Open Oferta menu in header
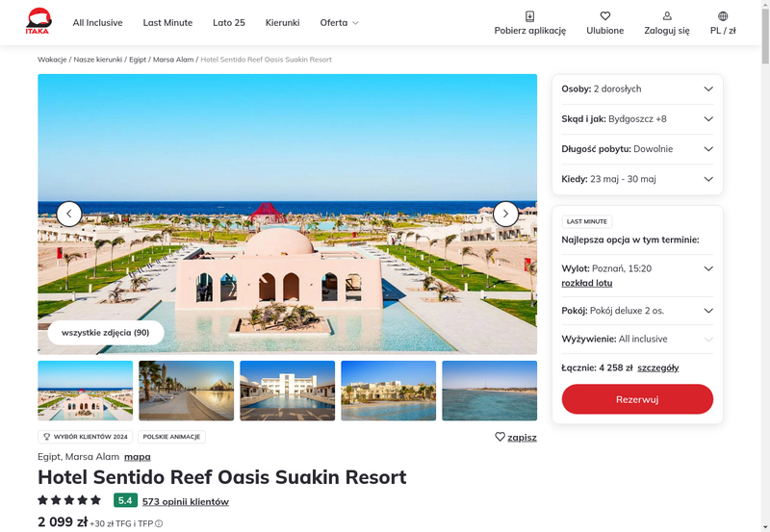770x532 pixels. (340, 22)
